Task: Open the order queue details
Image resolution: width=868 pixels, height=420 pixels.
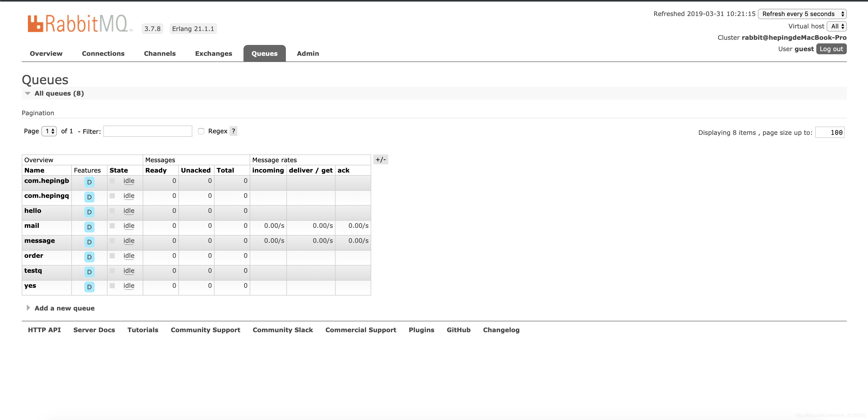Action: pos(34,256)
